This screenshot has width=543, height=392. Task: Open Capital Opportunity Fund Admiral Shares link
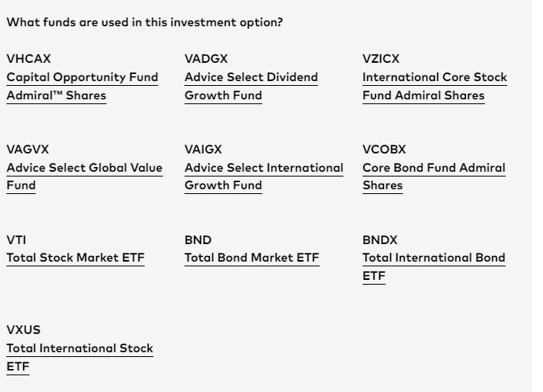pos(82,86)
